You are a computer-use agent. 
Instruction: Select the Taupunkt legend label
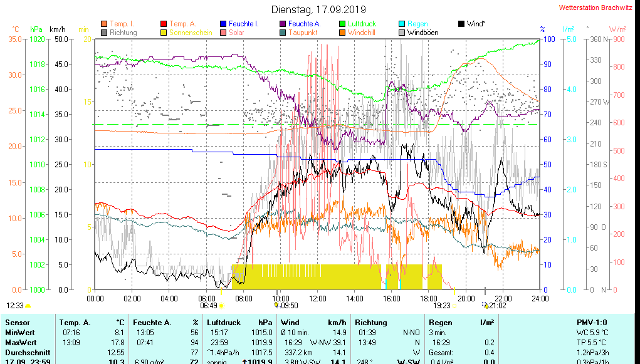coord(303,33)
